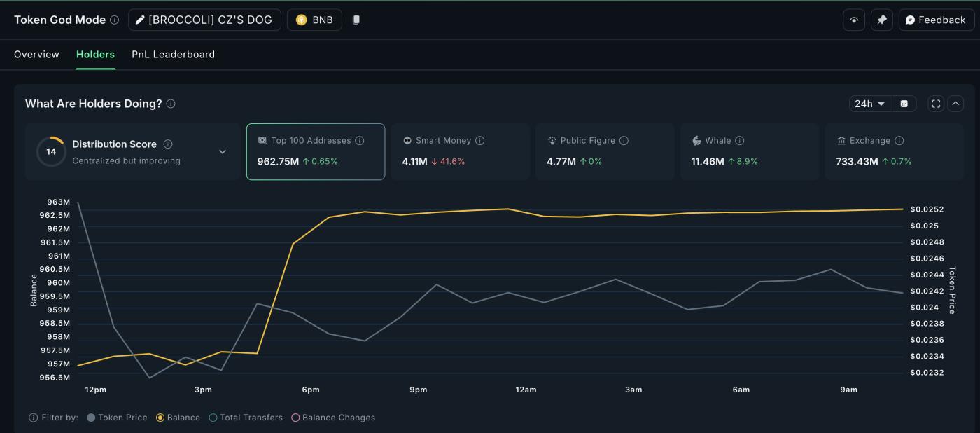Click info icon next to Token God Mode
The image size is (980, 433).
[114, 20]
